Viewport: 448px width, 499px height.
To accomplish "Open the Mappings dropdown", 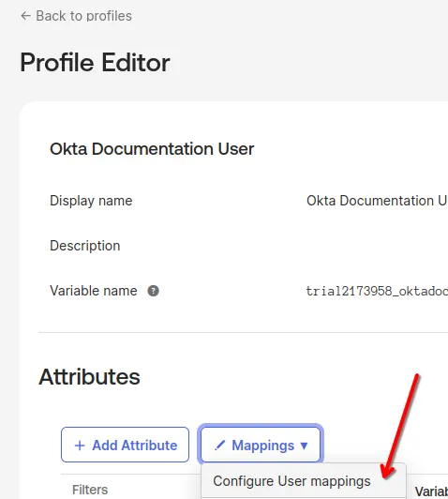I will coord(261,445).
